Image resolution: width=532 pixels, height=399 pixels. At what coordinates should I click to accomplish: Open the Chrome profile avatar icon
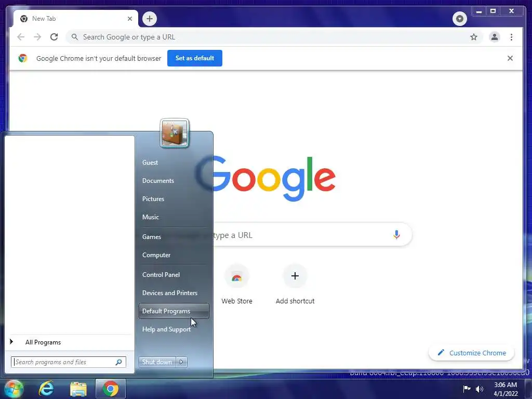click(495, 37)
